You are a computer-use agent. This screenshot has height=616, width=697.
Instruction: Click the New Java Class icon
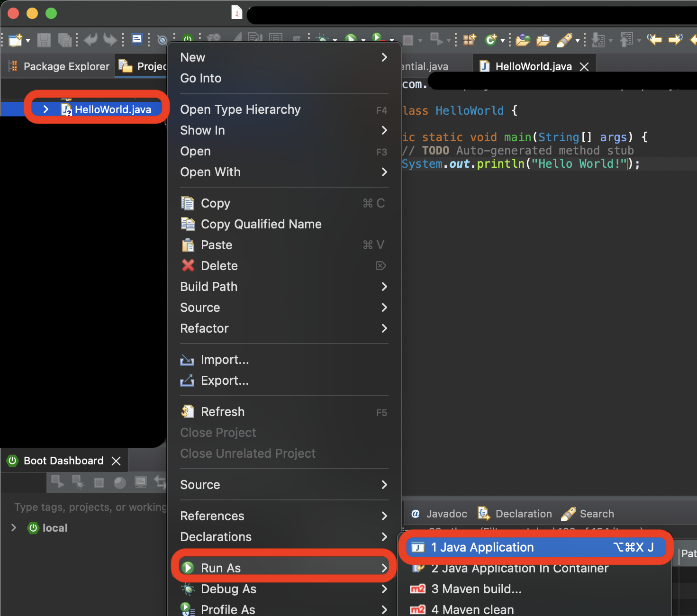(x=490, y=40)
